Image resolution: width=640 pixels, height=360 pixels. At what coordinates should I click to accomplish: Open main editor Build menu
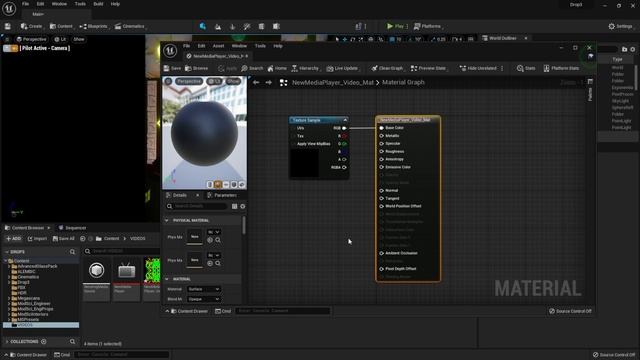point(98,4)
